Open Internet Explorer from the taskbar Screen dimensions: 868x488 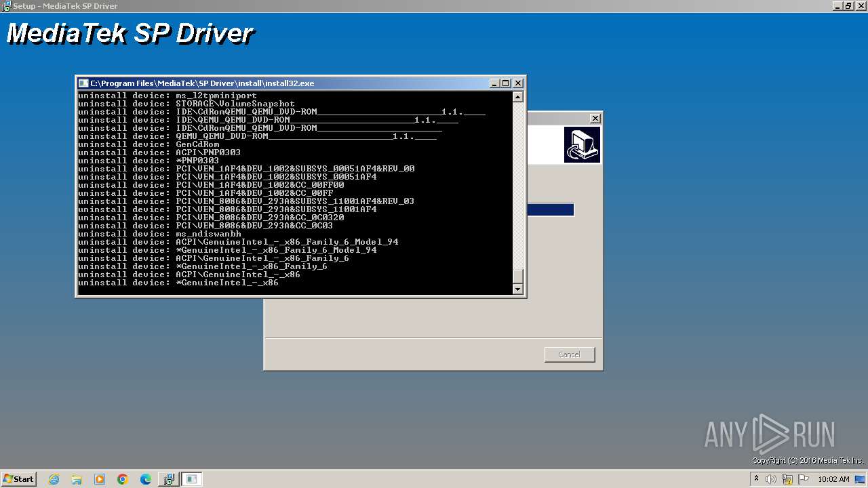pos(54,479)
